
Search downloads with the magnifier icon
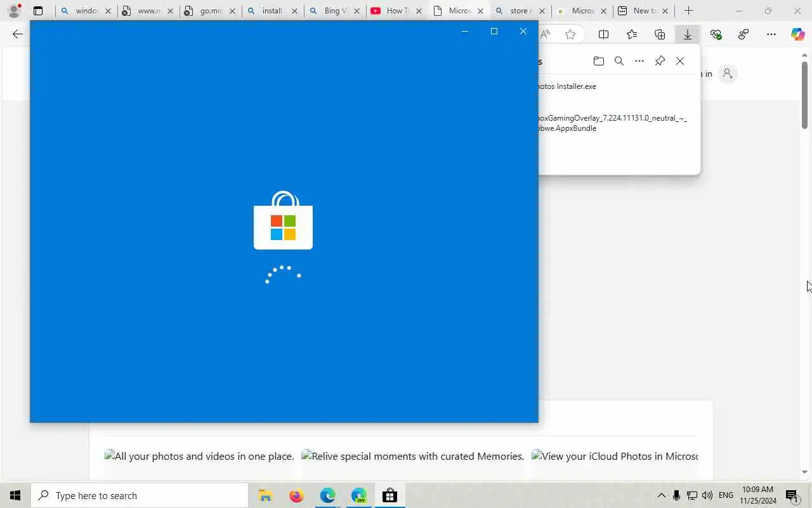coord(619,61)
